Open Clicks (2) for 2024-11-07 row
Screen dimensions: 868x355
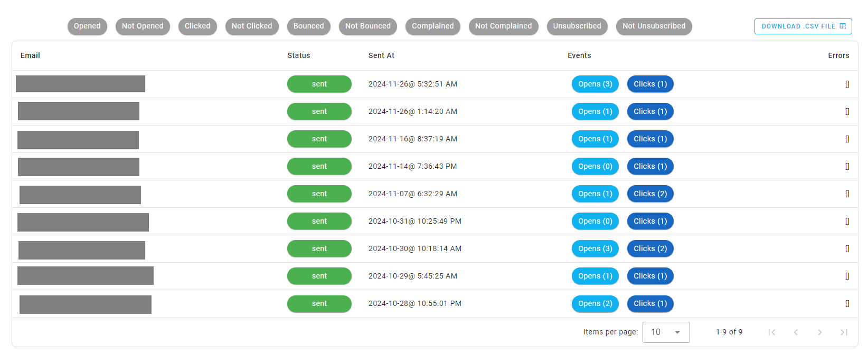click(650, 194)
